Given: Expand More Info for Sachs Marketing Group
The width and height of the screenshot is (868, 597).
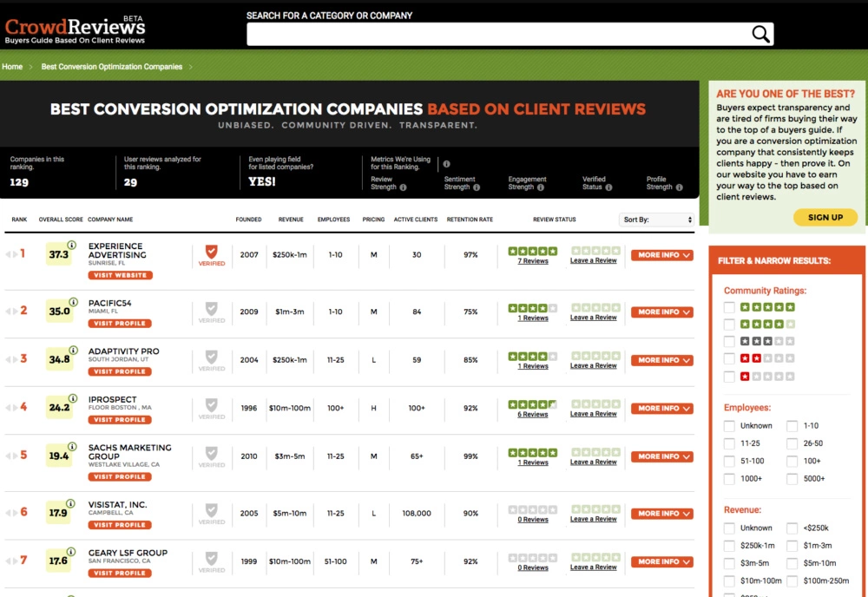Looking at the screenshot, I should pyautogui.click(x=662, y=456).
